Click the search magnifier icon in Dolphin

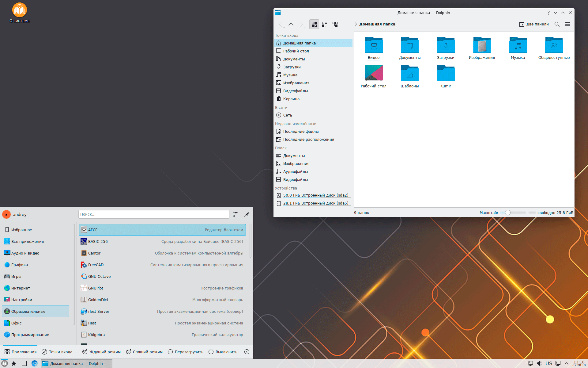pos(557,24)
